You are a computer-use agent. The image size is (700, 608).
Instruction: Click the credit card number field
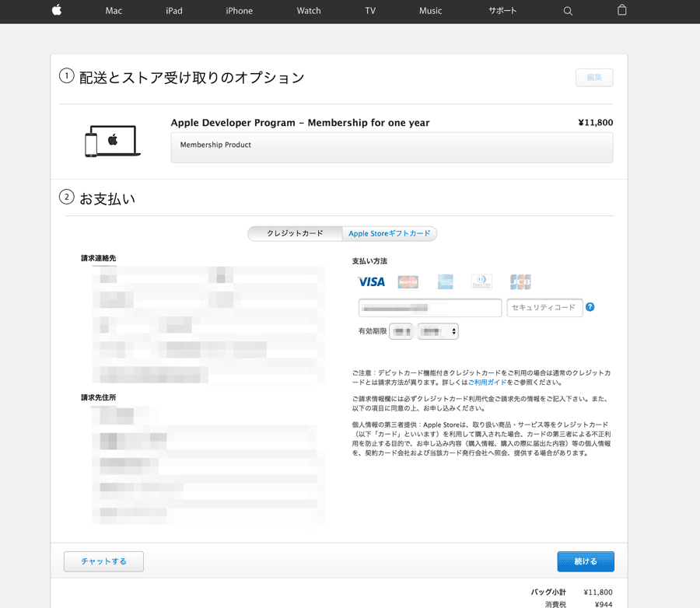pyautogui.click(x=430, y=308)
